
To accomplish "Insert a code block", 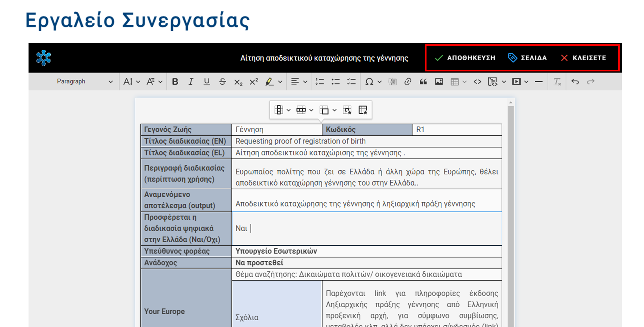I will pyautogui.click(x=493, y=82).
